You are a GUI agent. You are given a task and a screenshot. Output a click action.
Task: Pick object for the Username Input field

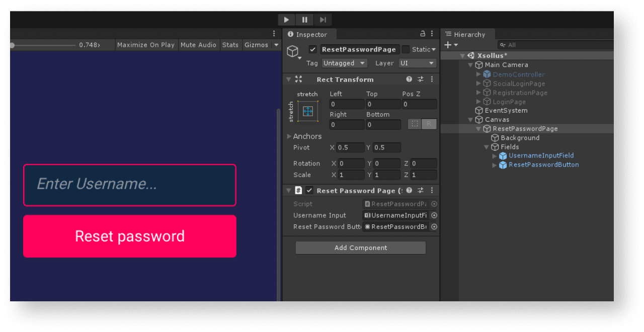[x=434, y=215]
